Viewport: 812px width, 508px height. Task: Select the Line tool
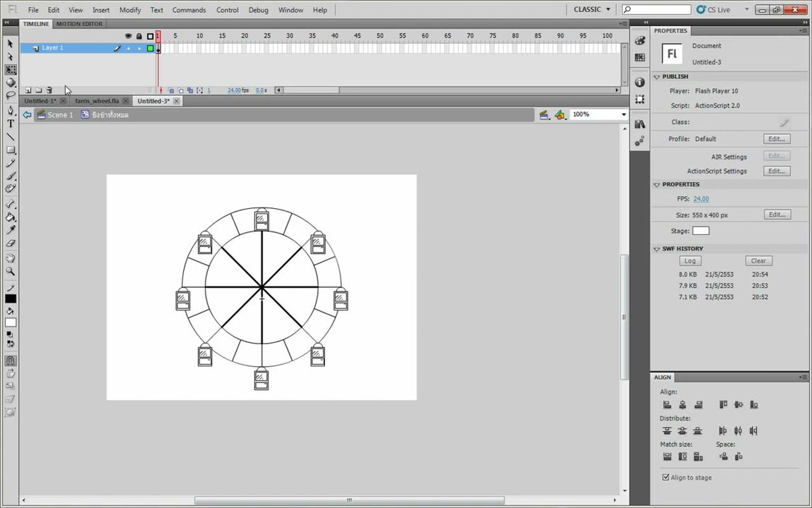(x=11, y=137)
